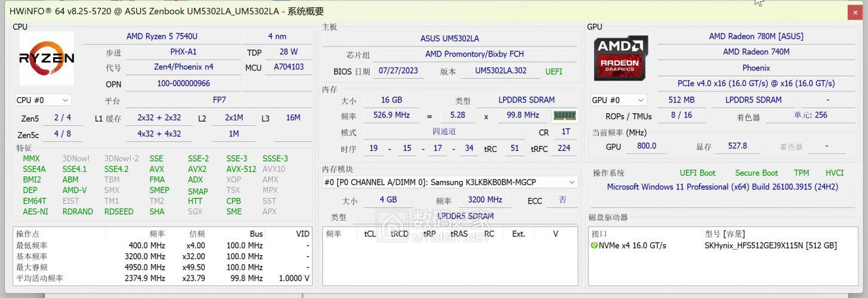The width and height of the screenshot is (868, 298).
Task: Click the 512 MB GPU memory value
Action: click(681, 100)
